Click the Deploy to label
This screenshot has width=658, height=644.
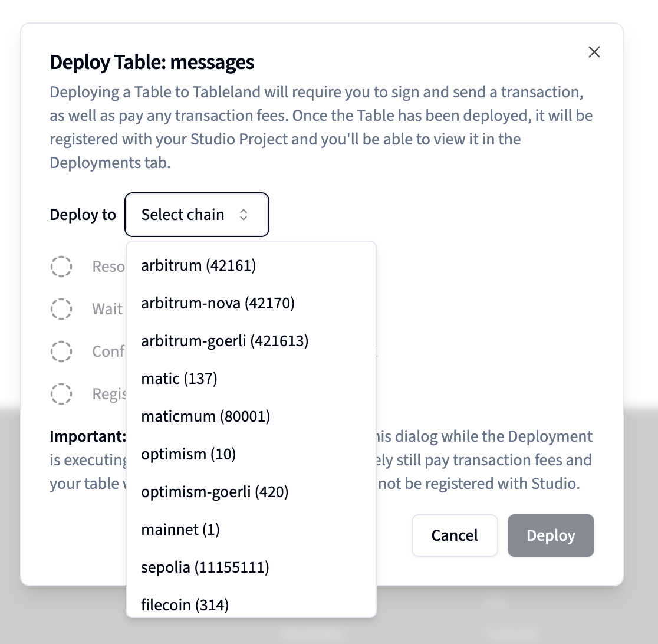tap(83, 215)
